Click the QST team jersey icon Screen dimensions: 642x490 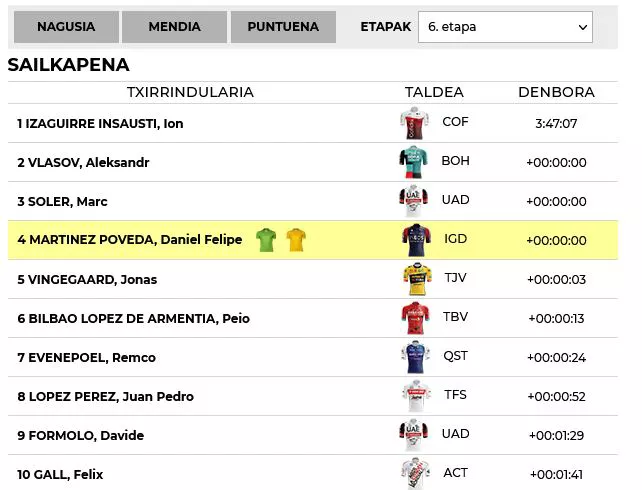pos(414,357)
